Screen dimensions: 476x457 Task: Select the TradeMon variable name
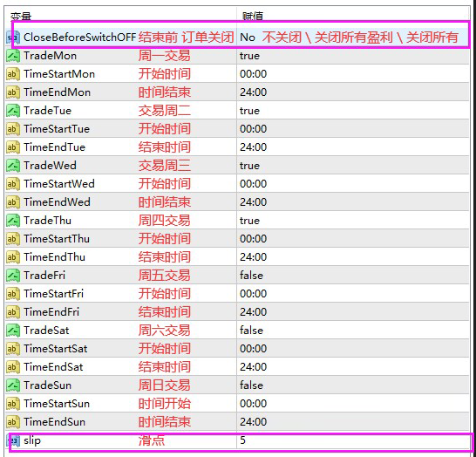coord(50,56)
